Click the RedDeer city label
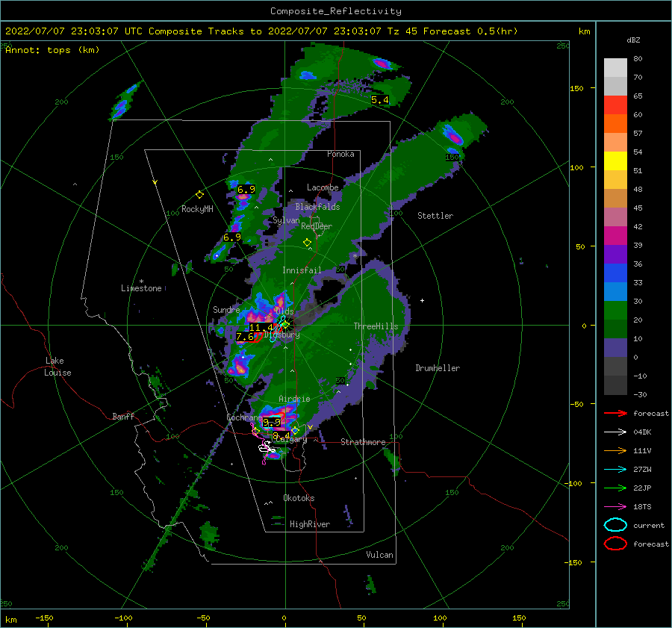 317,226
